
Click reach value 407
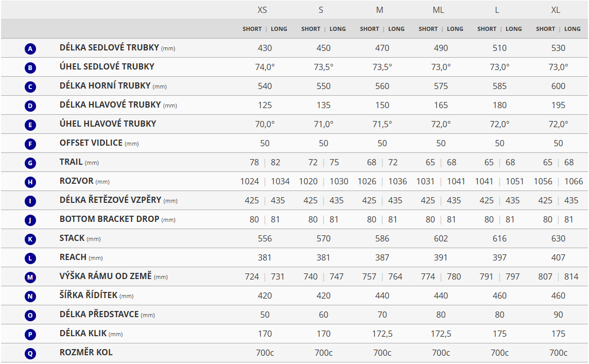(558, 258)
